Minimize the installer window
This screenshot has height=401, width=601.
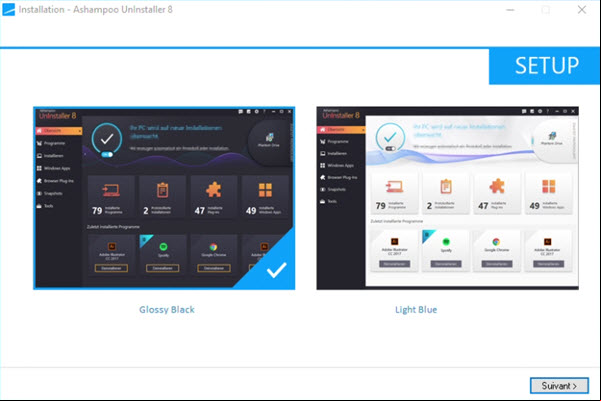(510, 10)
